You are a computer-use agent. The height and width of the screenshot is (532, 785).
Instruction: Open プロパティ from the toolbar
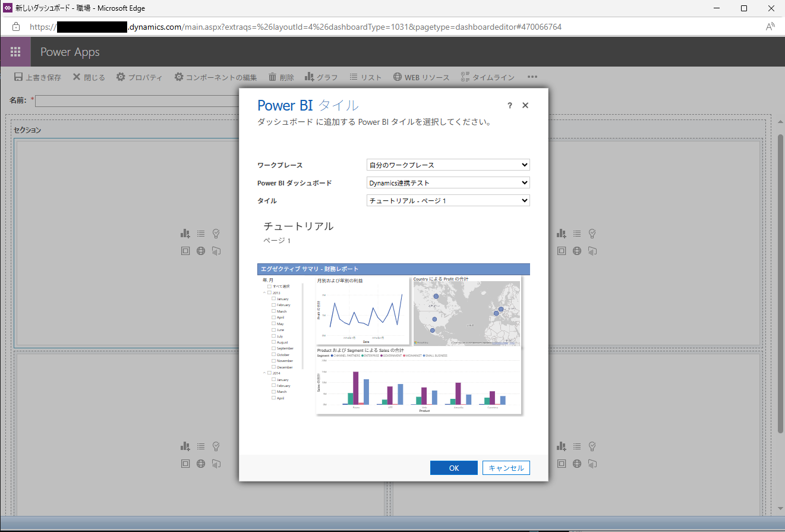[x=139, y=77]
